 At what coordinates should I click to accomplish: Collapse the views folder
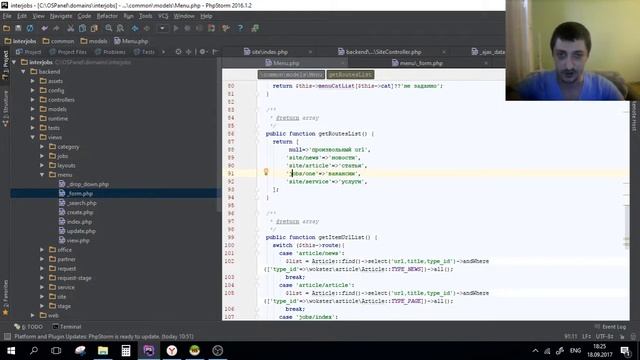(x=33, y=137)
